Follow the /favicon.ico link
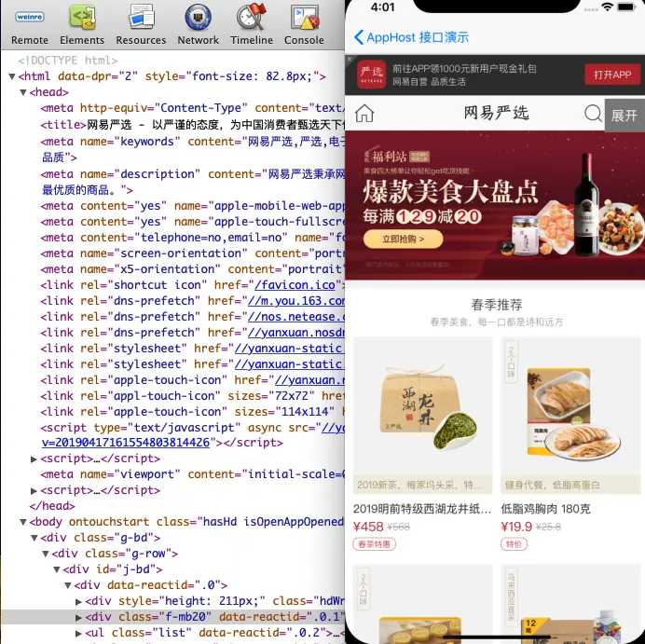This screenshot has width=645, height=644. pyautogui.click(x=295, y=285)
